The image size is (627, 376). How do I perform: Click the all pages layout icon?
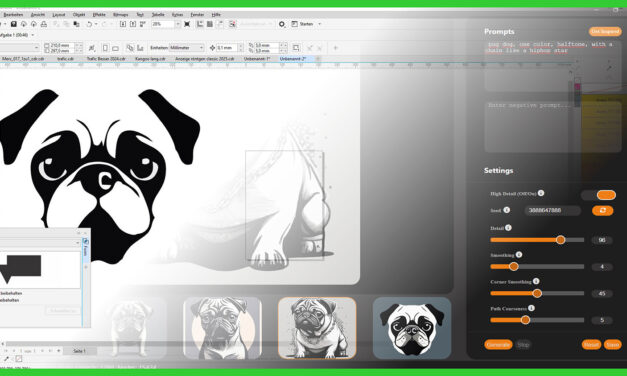pyautogui.click(x=130, y=48)
